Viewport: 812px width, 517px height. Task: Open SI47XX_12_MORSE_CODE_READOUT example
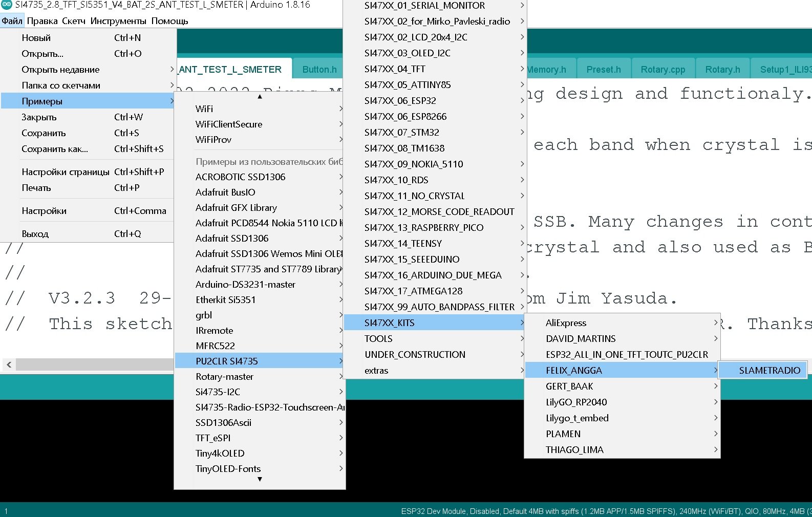[435, 211]
